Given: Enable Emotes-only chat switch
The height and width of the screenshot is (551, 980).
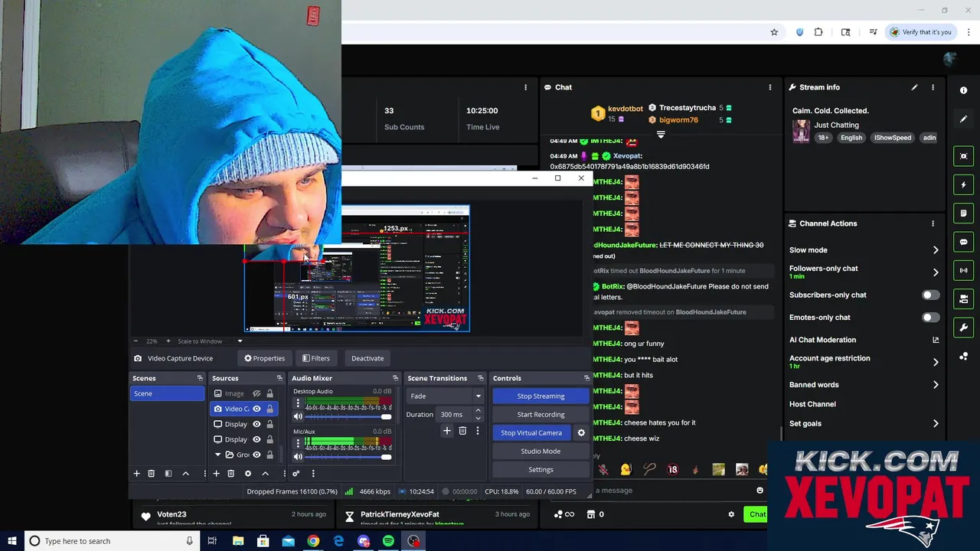Looking at the screenshot, I should coord(929,317).
